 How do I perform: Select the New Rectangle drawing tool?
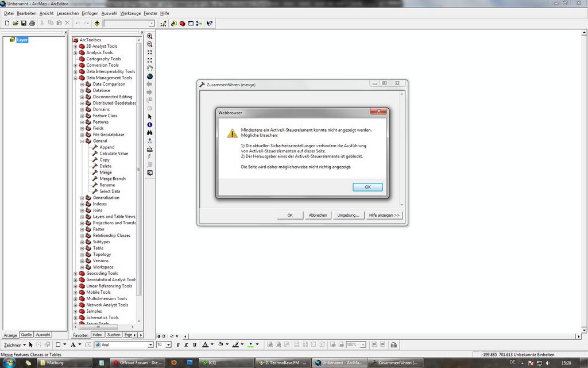(x=58, y=345)
